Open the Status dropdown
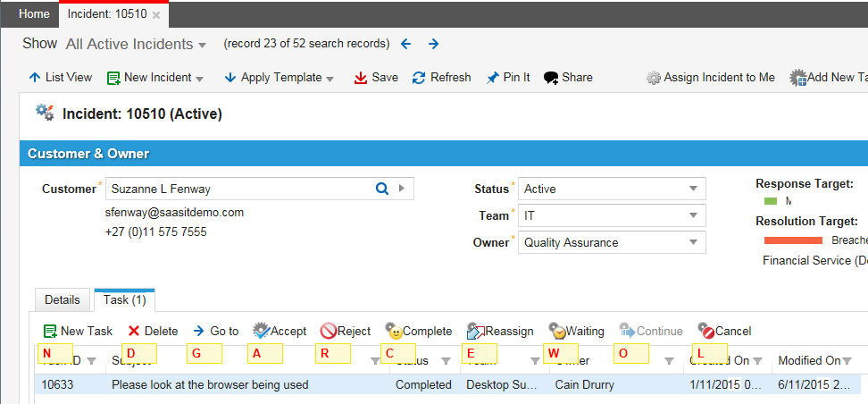The height and width of the screenshot is (404, 868). (693, 189)
